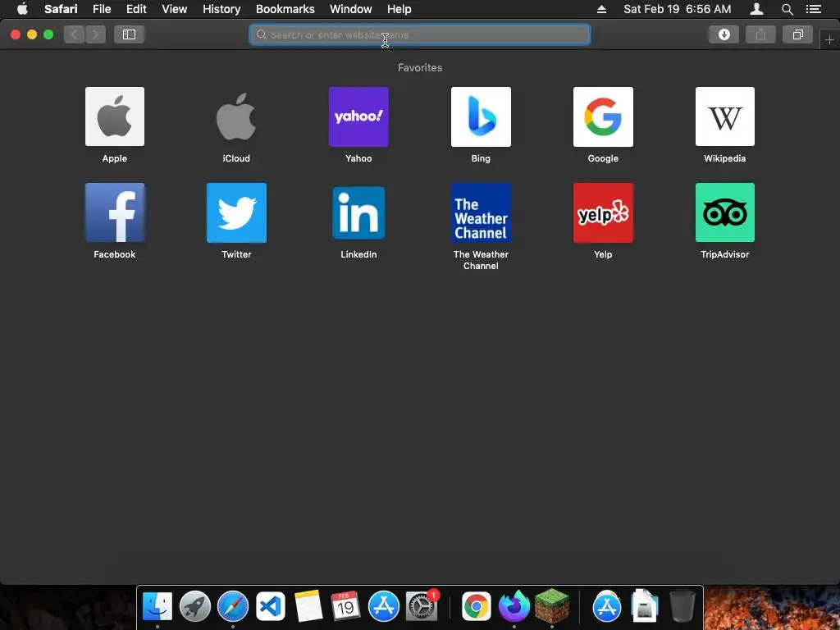Viewport: 840px width, 630px height.
Task: Open the Apple favorite tile
Action: [x=115, y=116]
